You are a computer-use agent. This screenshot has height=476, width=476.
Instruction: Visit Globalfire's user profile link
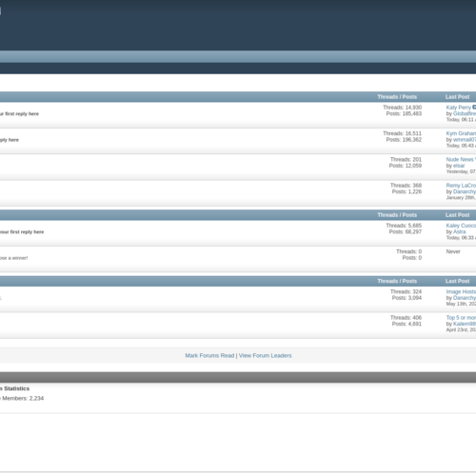[465, 113]
